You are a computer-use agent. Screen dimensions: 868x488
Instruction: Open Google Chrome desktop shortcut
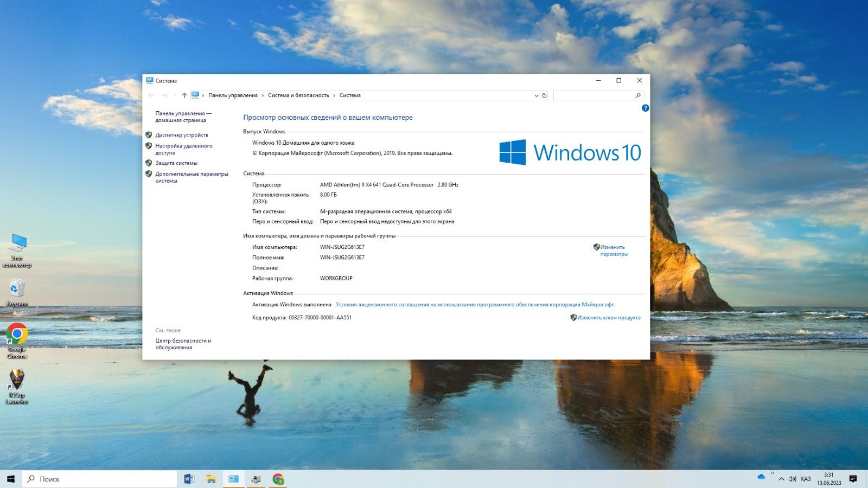coord(17,341)
